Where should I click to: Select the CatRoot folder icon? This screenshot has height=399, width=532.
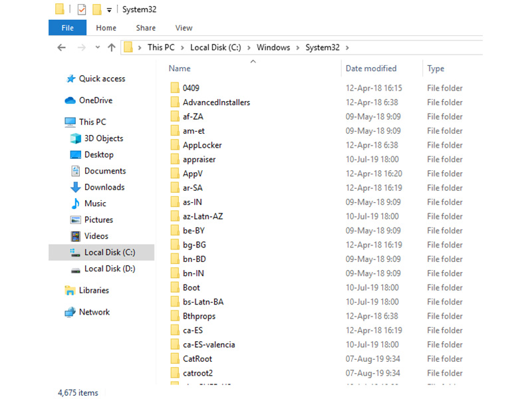[175, 358]
